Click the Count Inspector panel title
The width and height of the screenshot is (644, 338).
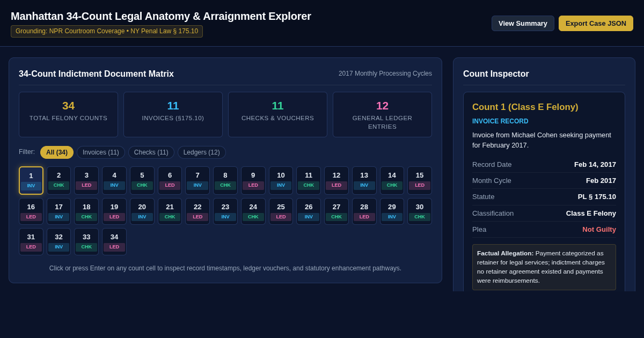[496, 74]
